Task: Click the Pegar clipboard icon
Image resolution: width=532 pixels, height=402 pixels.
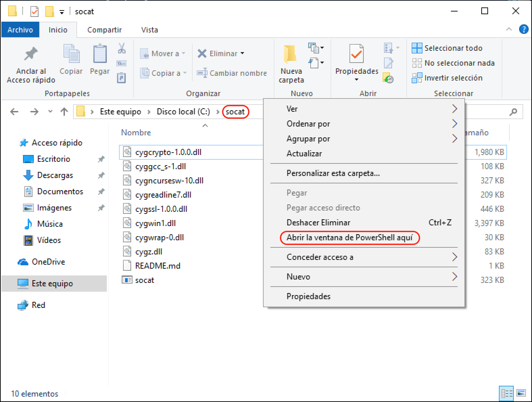Action: (100, 53)
